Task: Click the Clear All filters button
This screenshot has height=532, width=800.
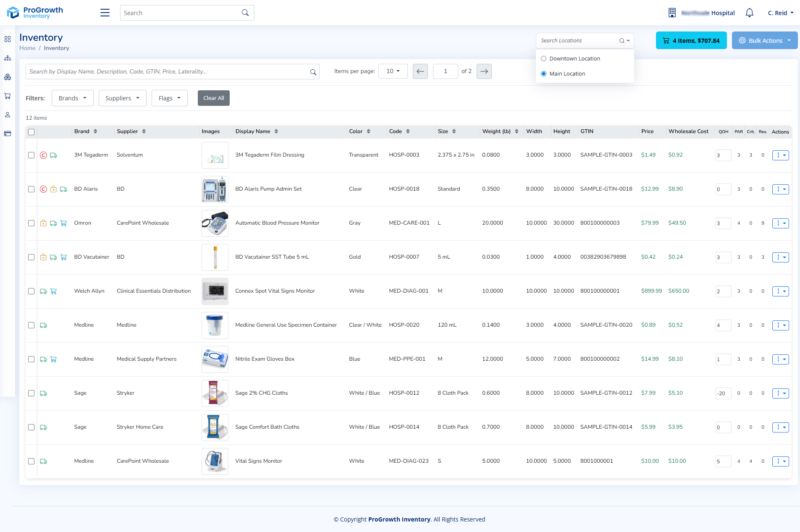Action: coord(214,98)
